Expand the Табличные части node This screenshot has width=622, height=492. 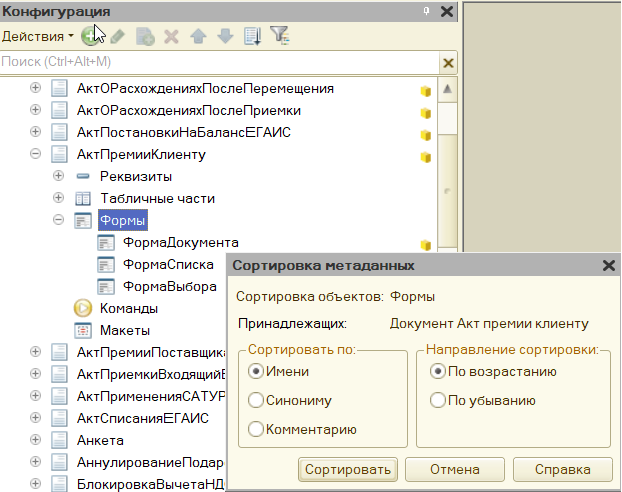click(58, 197)
